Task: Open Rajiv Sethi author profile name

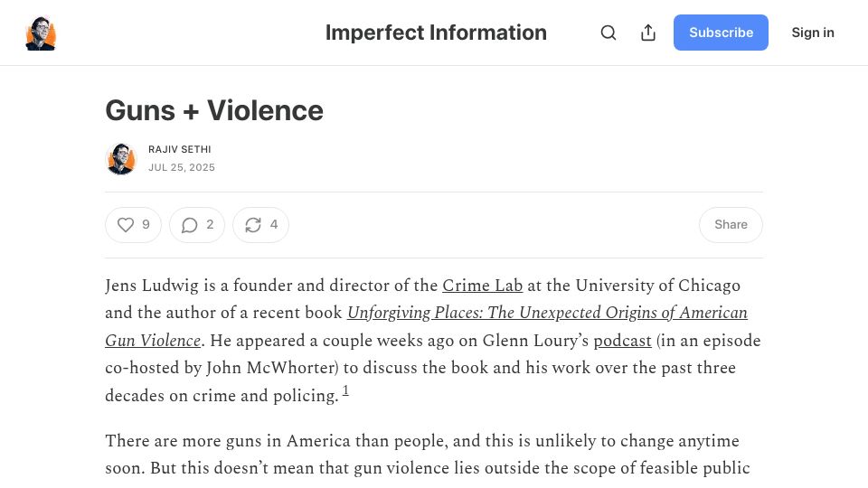Action: [179, 149]
